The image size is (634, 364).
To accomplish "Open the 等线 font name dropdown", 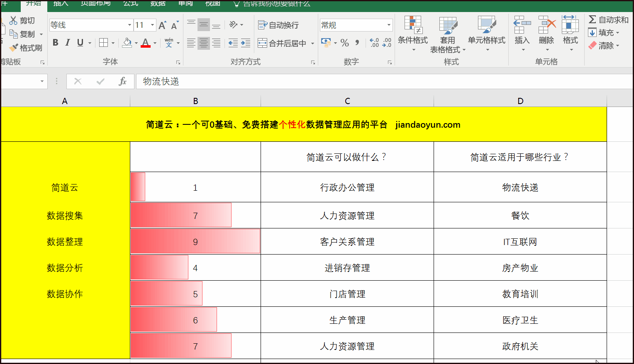I will (129, 25).
